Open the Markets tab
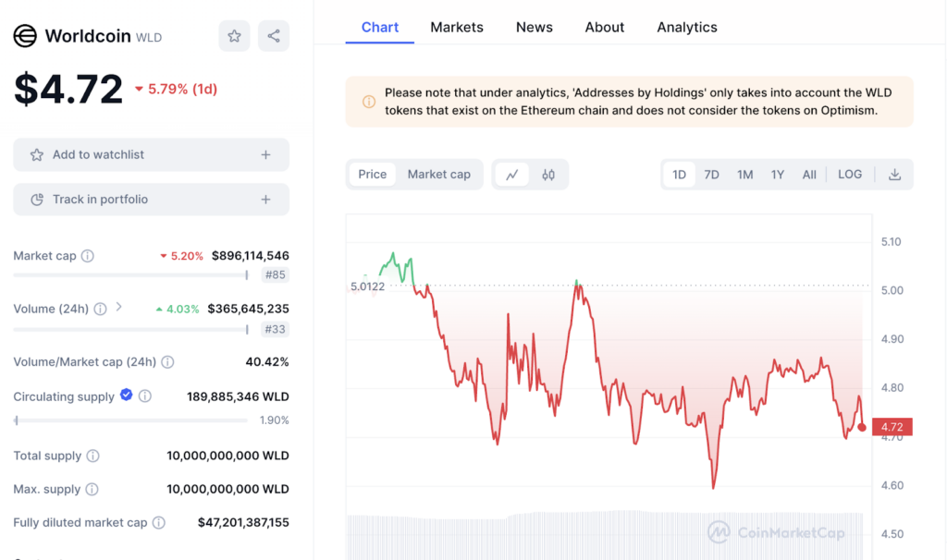 tap(457, 28)
